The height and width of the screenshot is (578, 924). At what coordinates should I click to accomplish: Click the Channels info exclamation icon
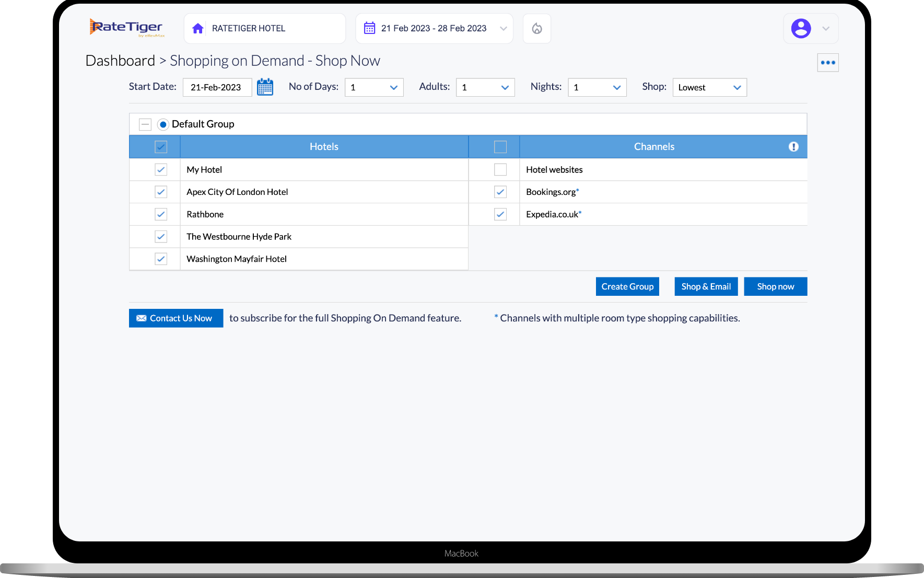point(793,147)
